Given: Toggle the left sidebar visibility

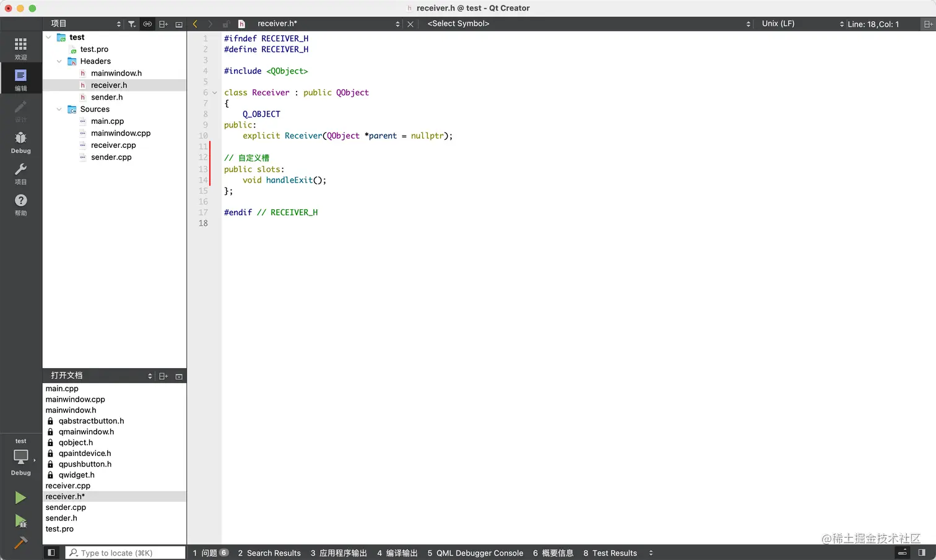Looking at the screenshot, I should tap(51, 553).
